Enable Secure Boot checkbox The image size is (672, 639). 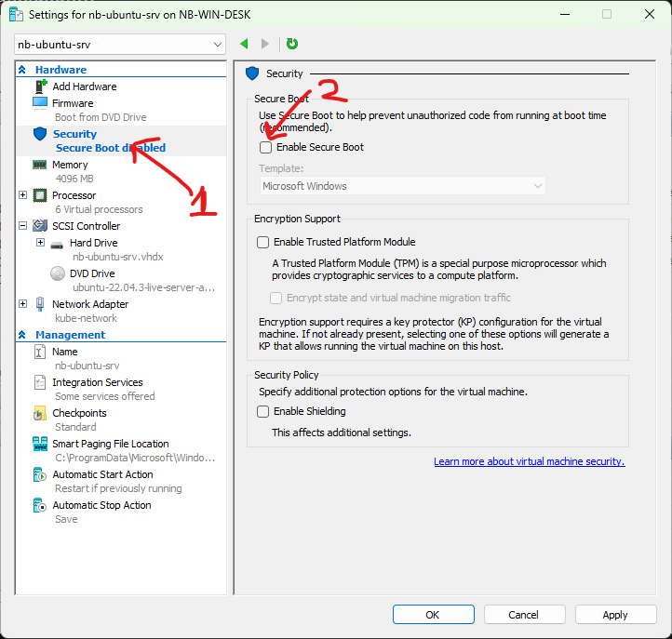click(x=265, y=147)
